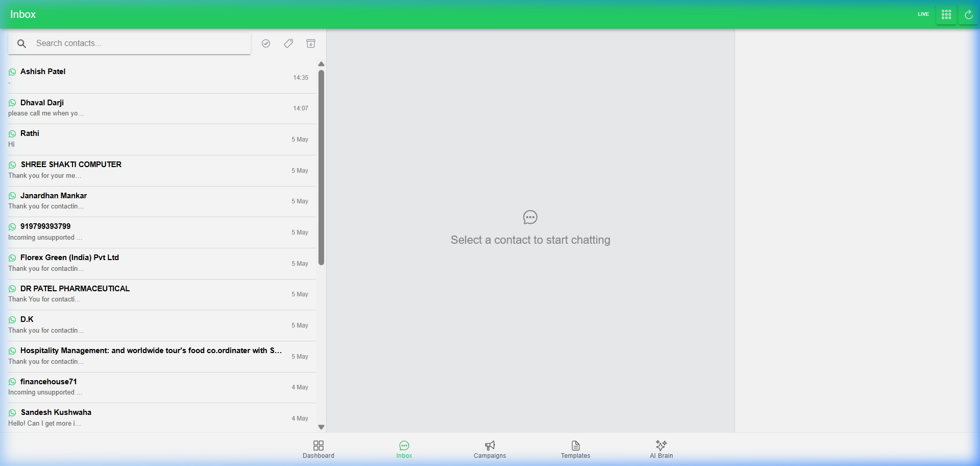The image size is (980, 466).
Task: Click 'Hello! Can I get more i…' preview
Action: tap(44, 424)
